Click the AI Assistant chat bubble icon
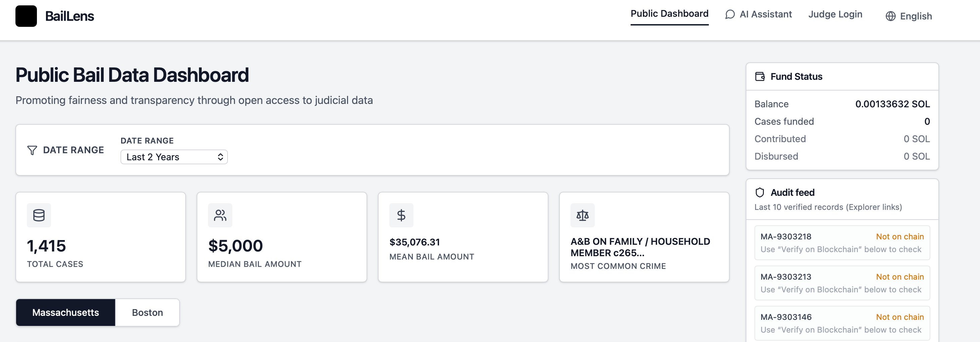This screenshot has height=342, width=980. click(x=730, y=14)
